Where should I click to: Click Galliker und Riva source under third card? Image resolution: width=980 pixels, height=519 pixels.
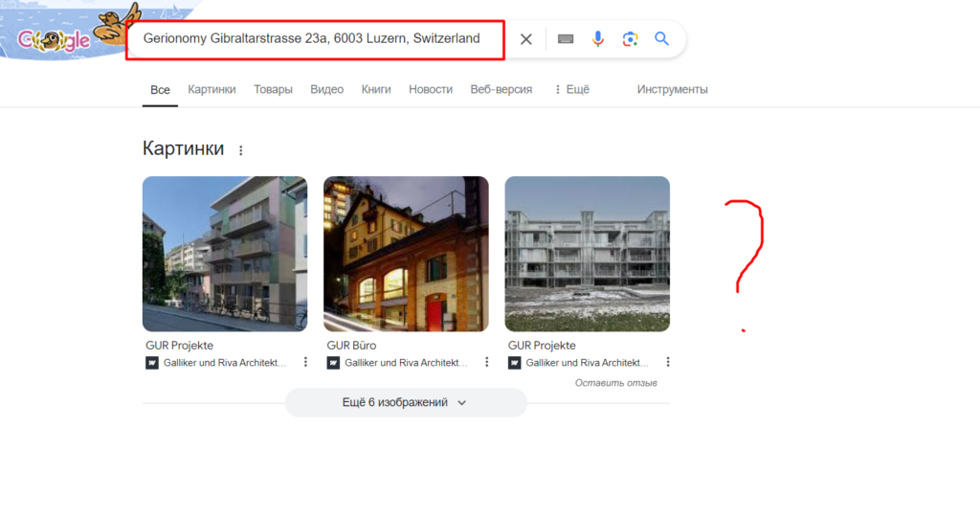(588, 363)
